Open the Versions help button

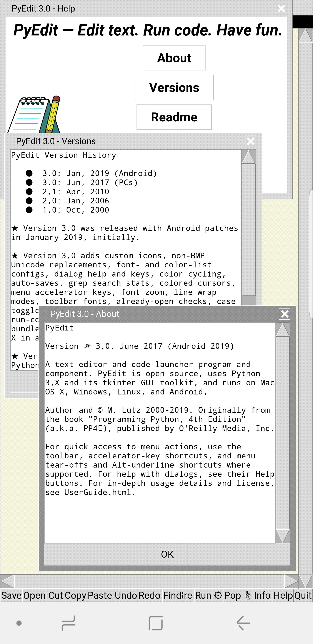coord(174,87)
